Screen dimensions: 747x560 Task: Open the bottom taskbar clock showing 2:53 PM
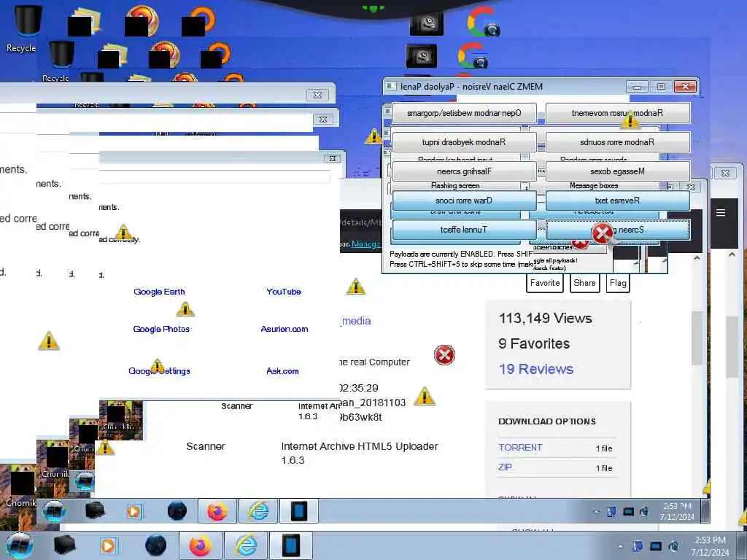click(x=710, y=546)
